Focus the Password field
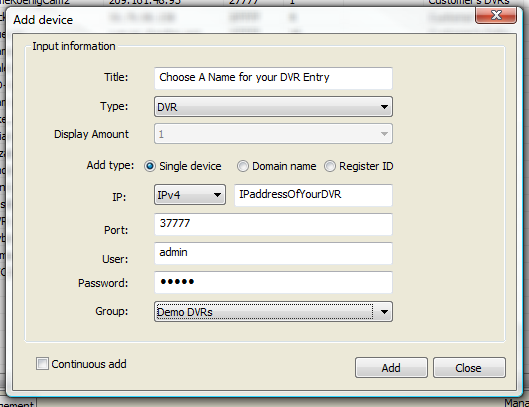 [x=273, y=282]
